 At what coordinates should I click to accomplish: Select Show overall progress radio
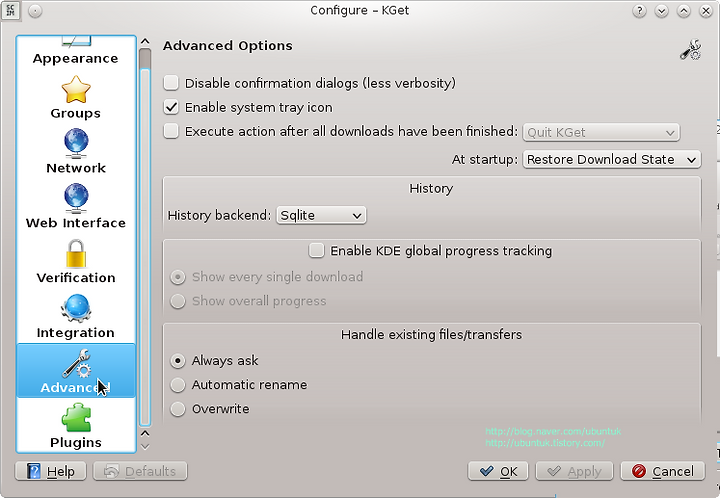(178, 301)
